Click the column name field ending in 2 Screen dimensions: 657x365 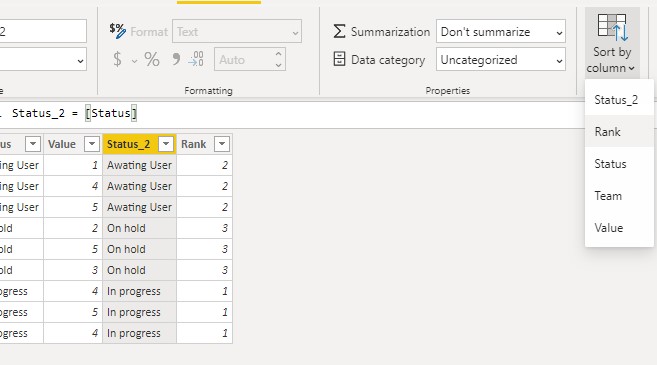coord(42,31)
